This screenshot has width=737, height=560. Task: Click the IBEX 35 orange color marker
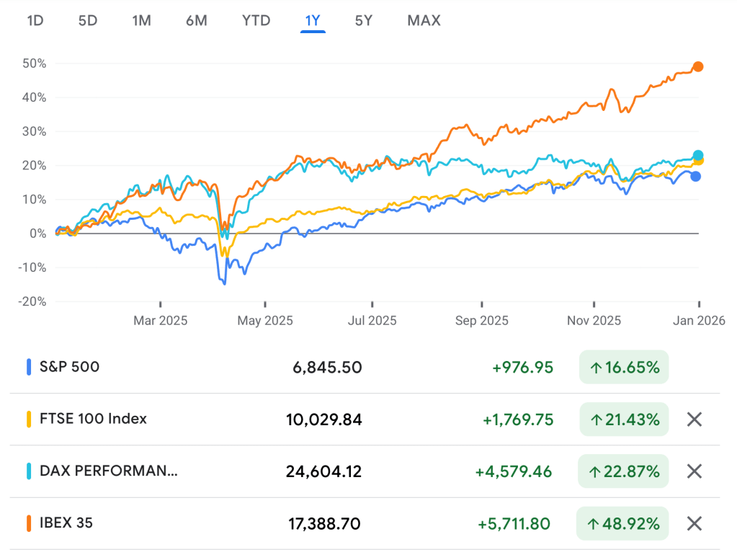tap(29, 523)
